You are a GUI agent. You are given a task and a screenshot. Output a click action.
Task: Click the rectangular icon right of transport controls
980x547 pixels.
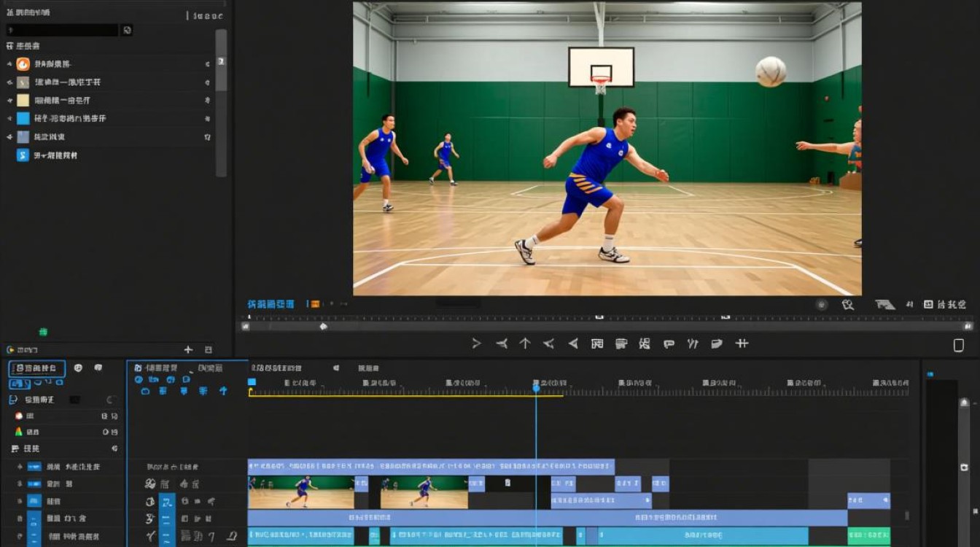[x=959, y=345]
